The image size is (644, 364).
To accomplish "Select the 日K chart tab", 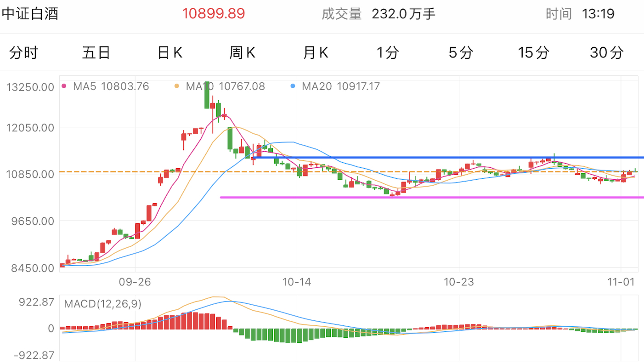I will pos(170,53).
